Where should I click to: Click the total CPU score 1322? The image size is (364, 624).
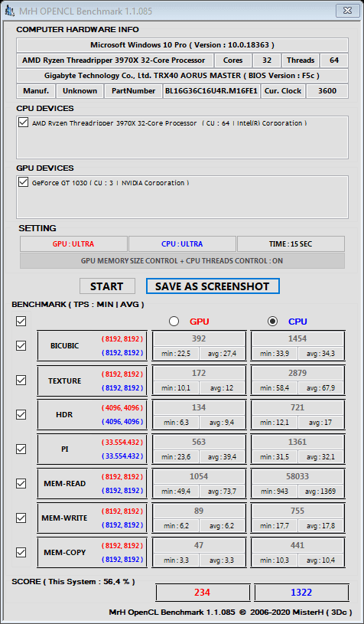pos(301,593)
